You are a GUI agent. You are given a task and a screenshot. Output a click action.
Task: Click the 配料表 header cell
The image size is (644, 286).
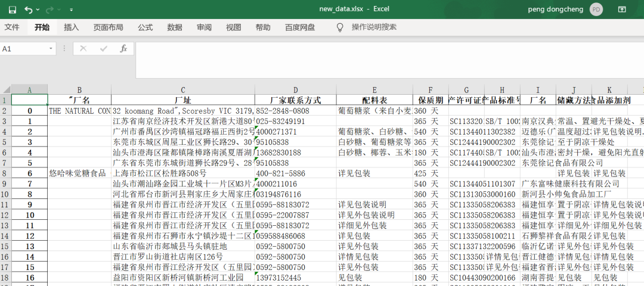tap(374, 100)
